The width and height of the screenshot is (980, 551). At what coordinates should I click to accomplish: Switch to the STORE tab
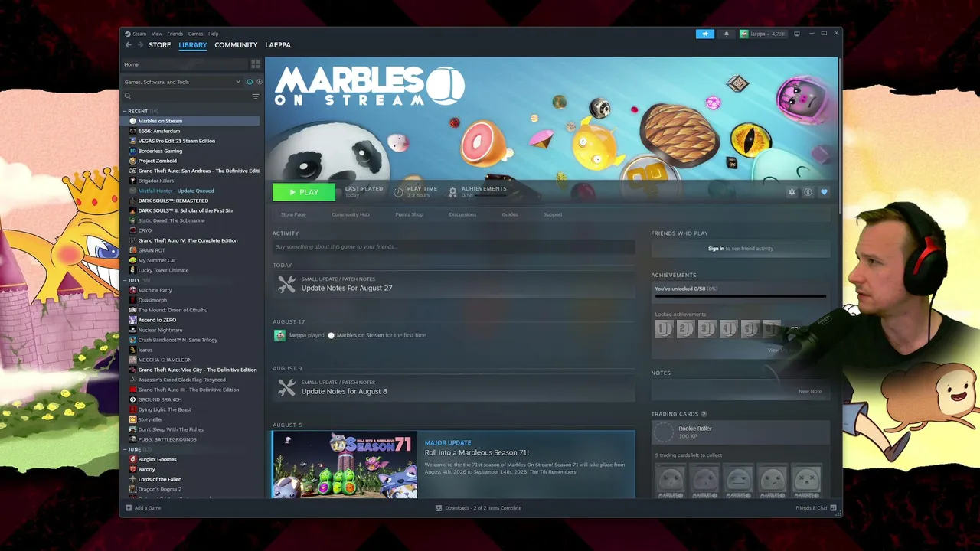160,45
